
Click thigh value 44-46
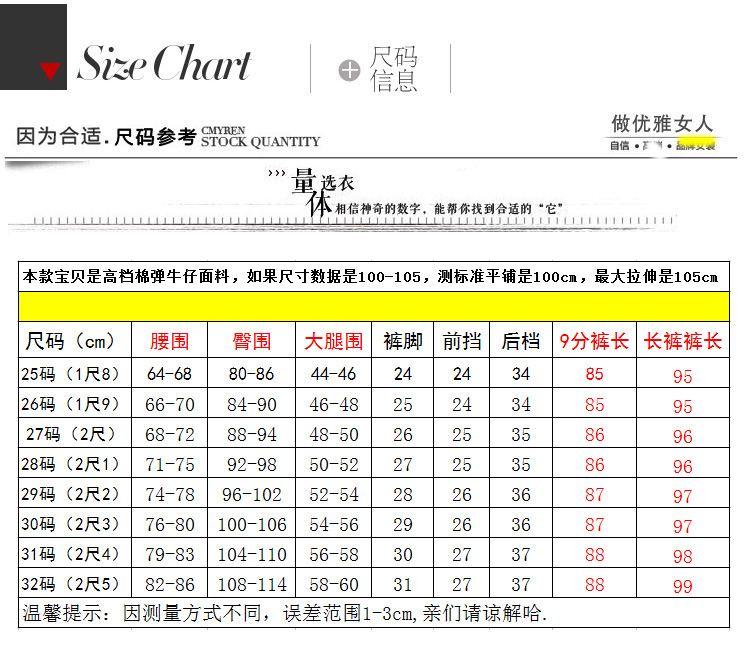pyautogui.click(x=333, y=374)
